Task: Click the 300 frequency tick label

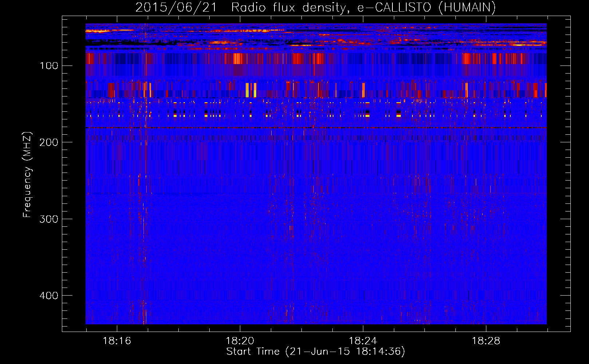Action: tap(49, 218)
